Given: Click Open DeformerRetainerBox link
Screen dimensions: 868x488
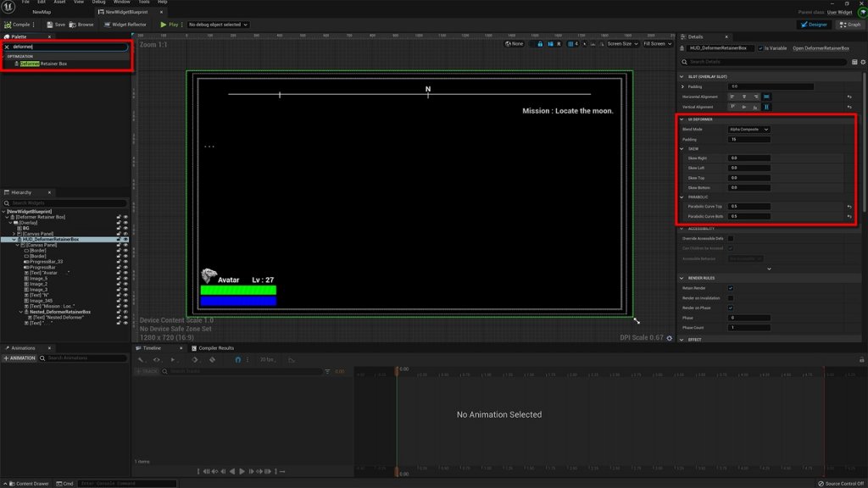Looking at the screenshot, I should point(821,48).
